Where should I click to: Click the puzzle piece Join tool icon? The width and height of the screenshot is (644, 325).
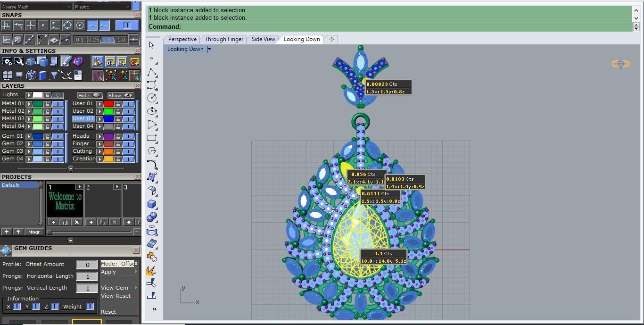coord(152,257)
